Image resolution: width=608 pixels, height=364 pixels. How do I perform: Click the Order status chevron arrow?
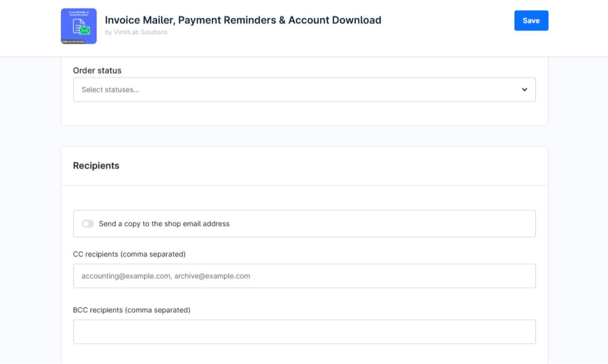click(x=524, y=89)
